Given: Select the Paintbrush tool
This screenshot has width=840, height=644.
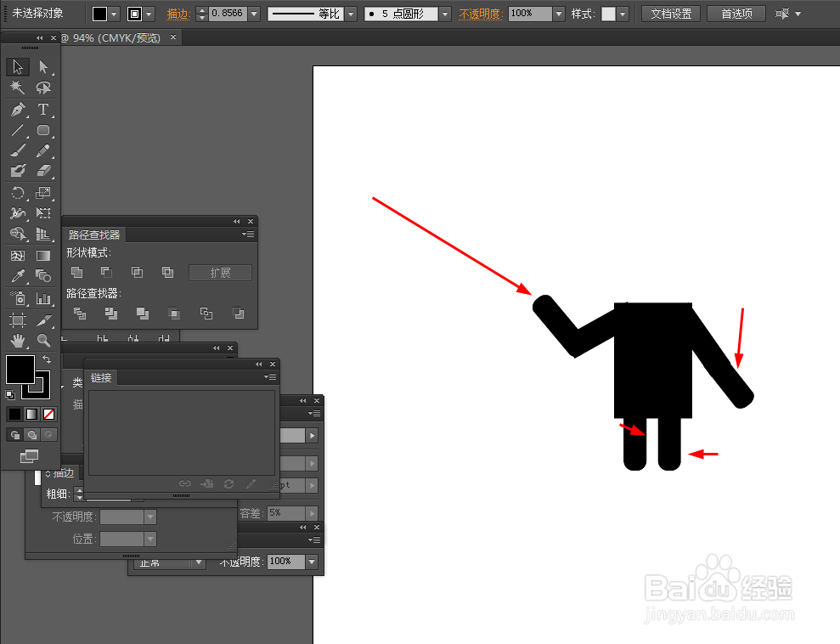Looking at the screenshot, I should pyautogui.click(x=18, y=150).
